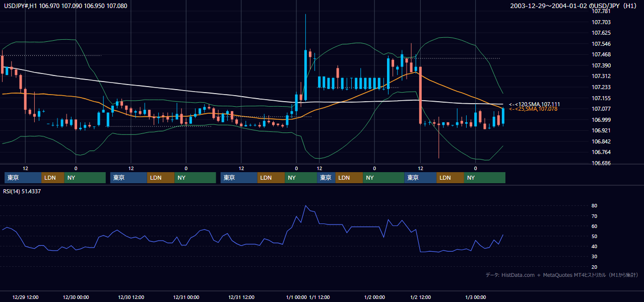Click the 106.764 price axis label
Screen dimensions: 644x302
tap(601, 152)
